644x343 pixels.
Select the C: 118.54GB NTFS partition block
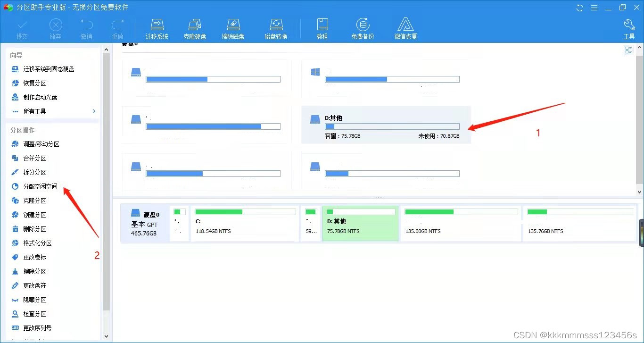[x=245, y=224]
